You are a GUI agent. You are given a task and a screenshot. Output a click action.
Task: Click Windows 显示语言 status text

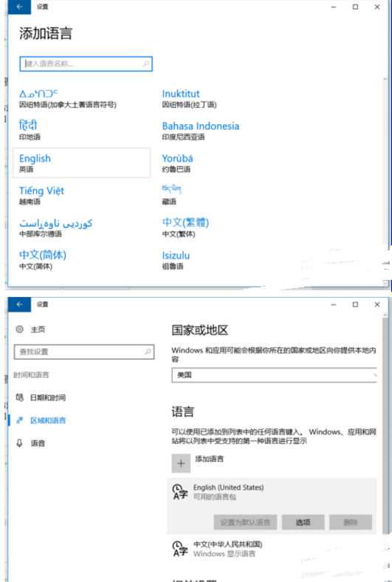click(x=224, y=553)
